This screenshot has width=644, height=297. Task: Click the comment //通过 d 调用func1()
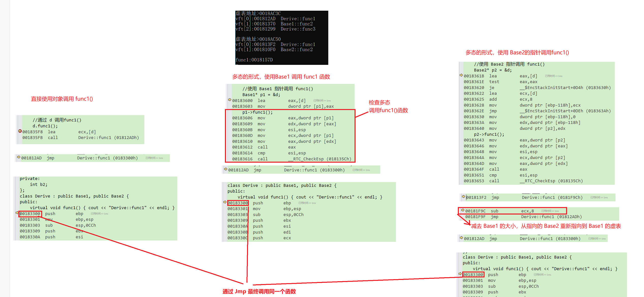(x=57, y=120)
